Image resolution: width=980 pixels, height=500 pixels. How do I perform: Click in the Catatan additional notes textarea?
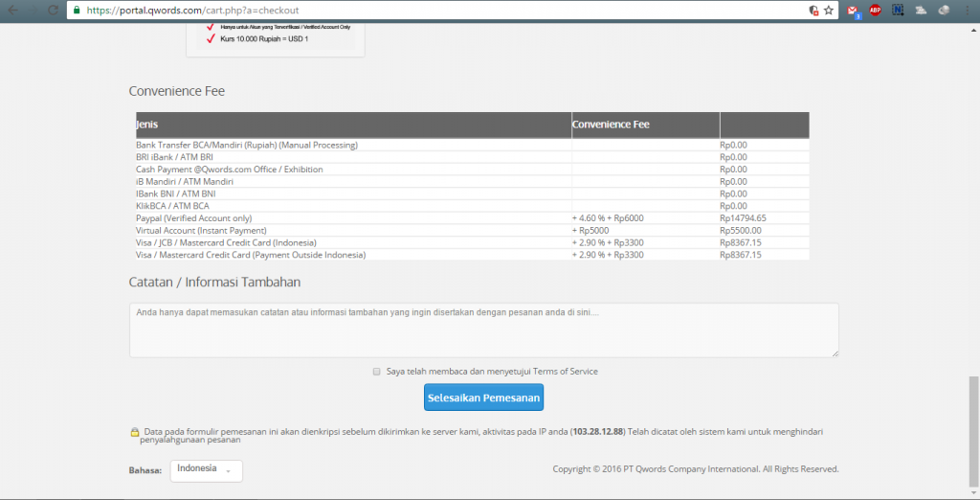(483, 330)
